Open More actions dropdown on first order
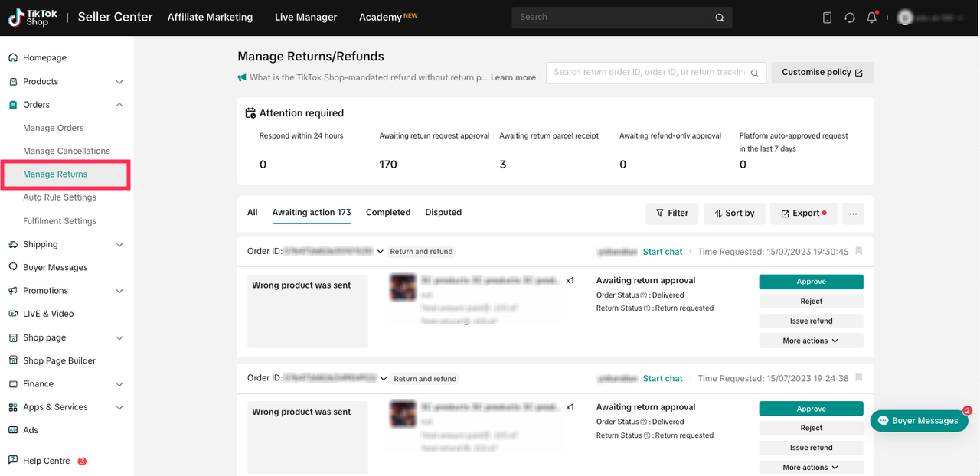The width and height of the screenshot is (980, 476). pos(811,341)
